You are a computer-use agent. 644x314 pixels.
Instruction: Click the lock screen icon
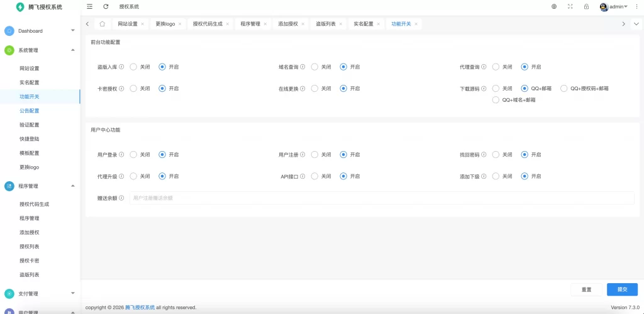pos(586,6)
